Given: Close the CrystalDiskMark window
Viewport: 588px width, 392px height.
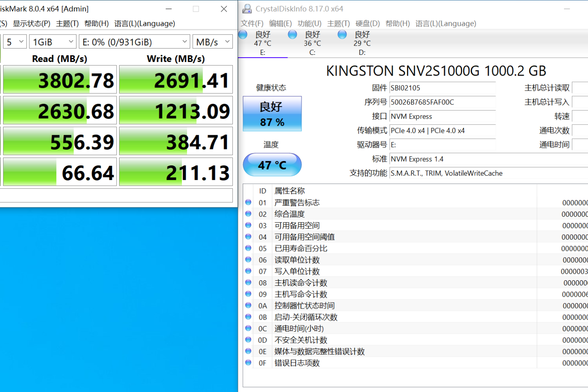Looking at the screenshot, I should pos(224,9).
